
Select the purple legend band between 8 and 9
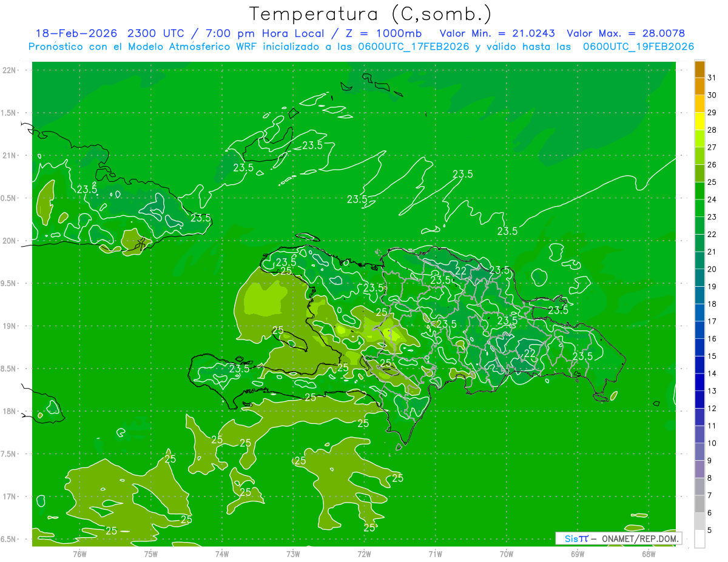click(x=699, y=470)
